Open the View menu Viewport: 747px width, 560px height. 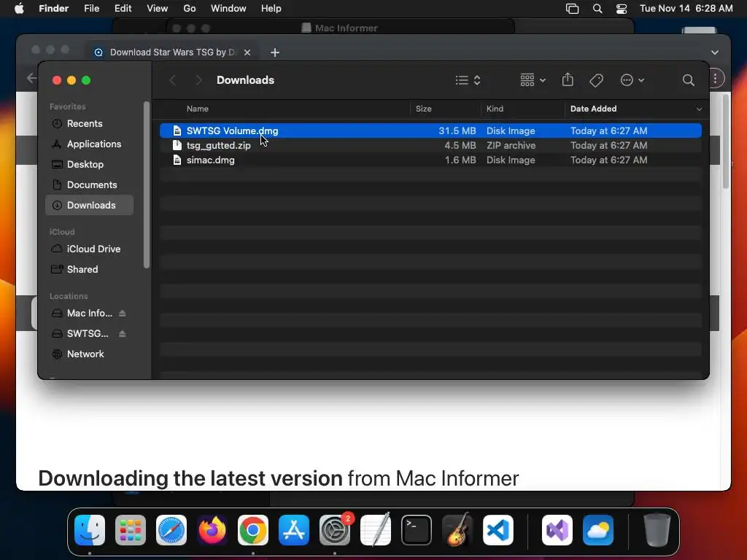pyautogui.click(x=158, y=9)
